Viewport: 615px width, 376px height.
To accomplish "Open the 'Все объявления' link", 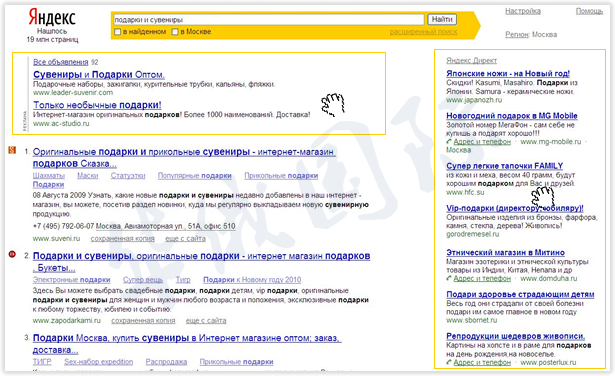I will [61, 62].
